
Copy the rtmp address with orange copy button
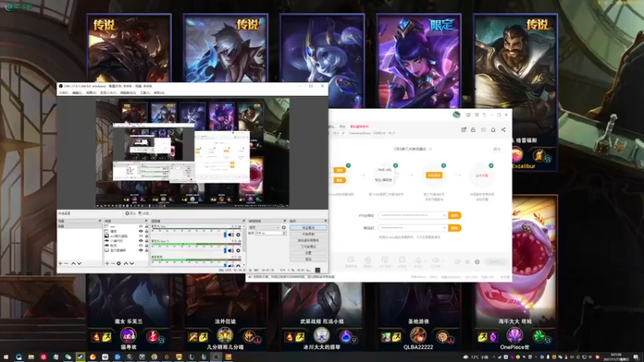[455, 216]
